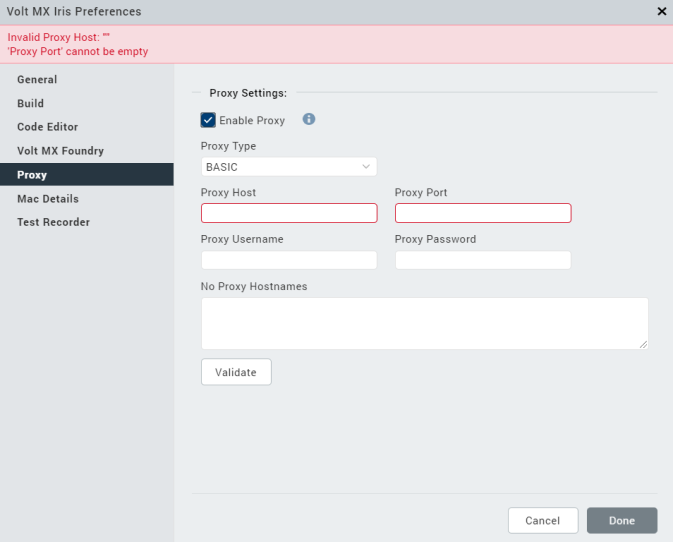
Task: Switch to the Build preferences tab
Action: tap(31, 103)
